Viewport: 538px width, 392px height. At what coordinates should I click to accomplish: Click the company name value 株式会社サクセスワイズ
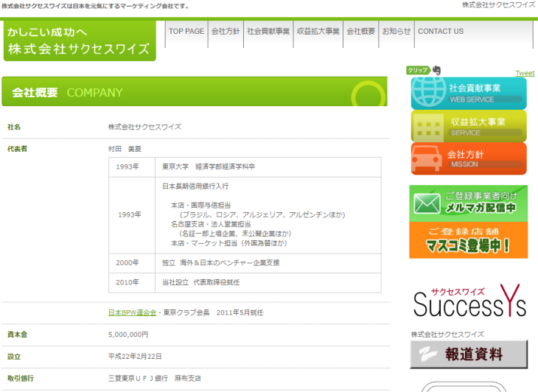[144, 127]
